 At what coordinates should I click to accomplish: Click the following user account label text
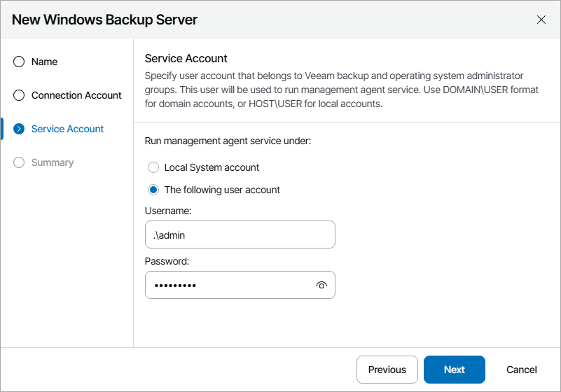(x=222, y=190)
